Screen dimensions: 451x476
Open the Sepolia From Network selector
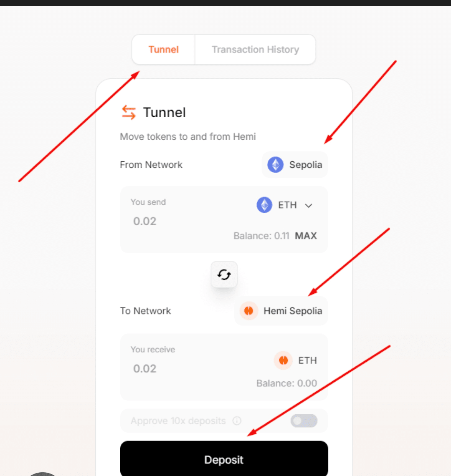[295, 164]
